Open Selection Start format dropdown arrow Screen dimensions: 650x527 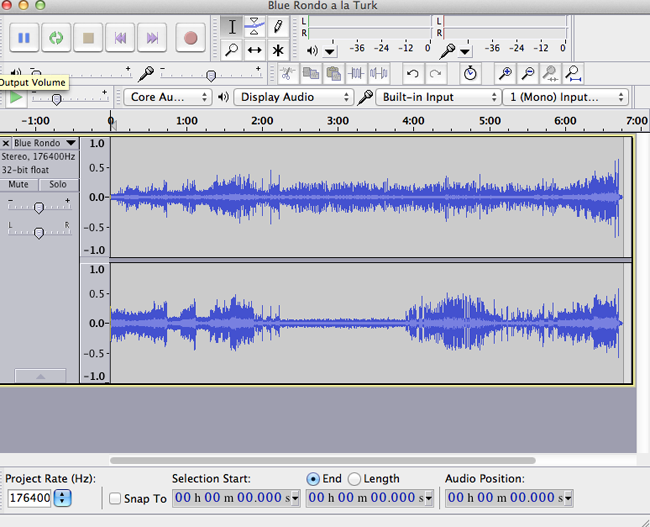[295, 498]
